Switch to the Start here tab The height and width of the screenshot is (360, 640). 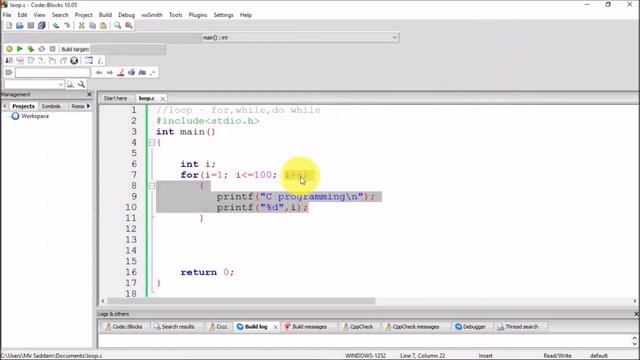tap(116, 98)
